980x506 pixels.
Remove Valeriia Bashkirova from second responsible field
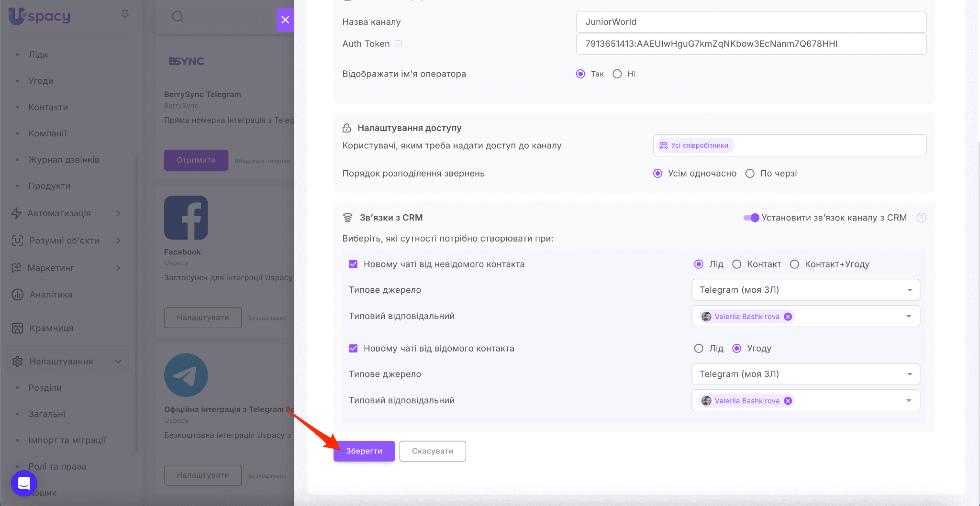(x=788, y=401)
